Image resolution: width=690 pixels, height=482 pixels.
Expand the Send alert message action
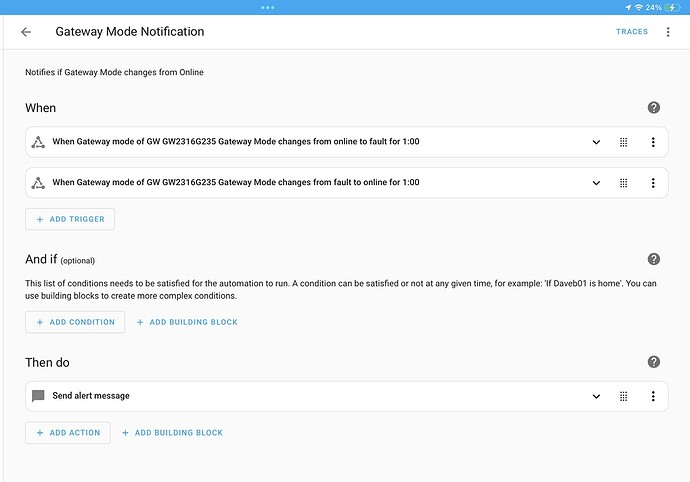click(597, 396)
